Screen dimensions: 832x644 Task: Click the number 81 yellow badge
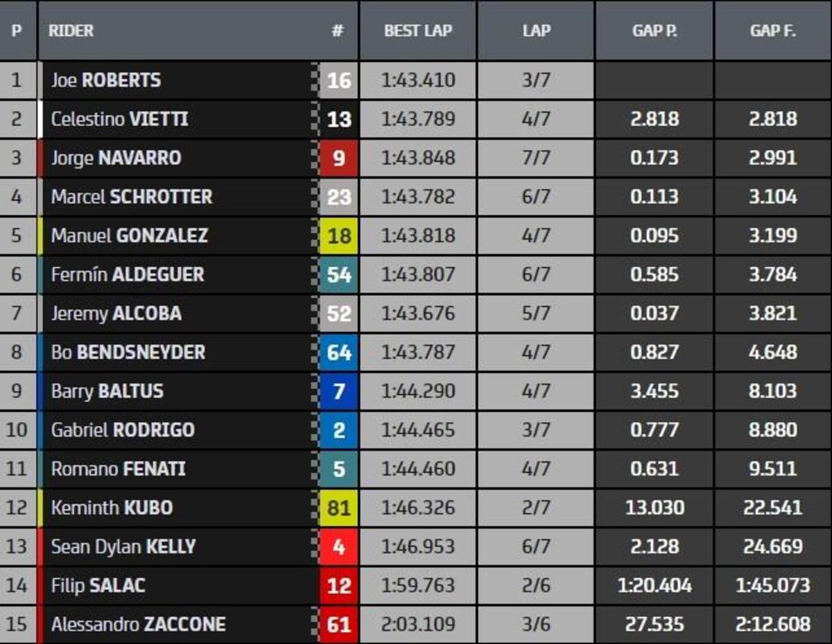click(x=339, y=508)
